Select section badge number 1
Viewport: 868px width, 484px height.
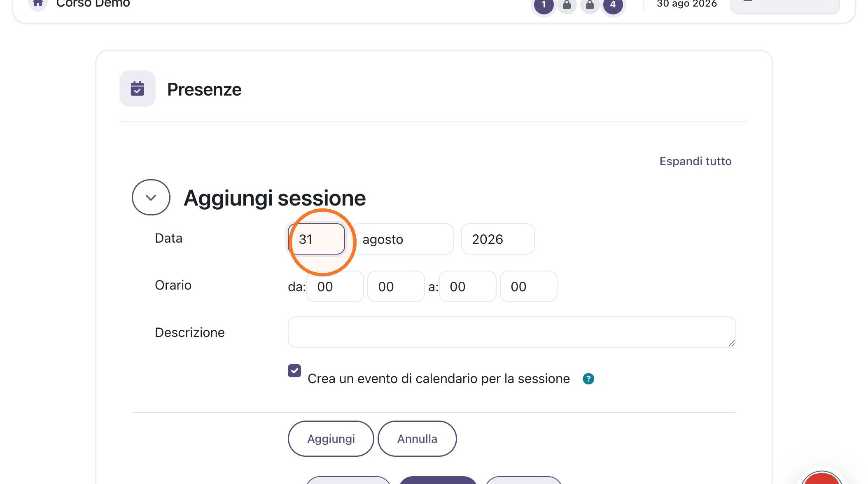[544, 5]
